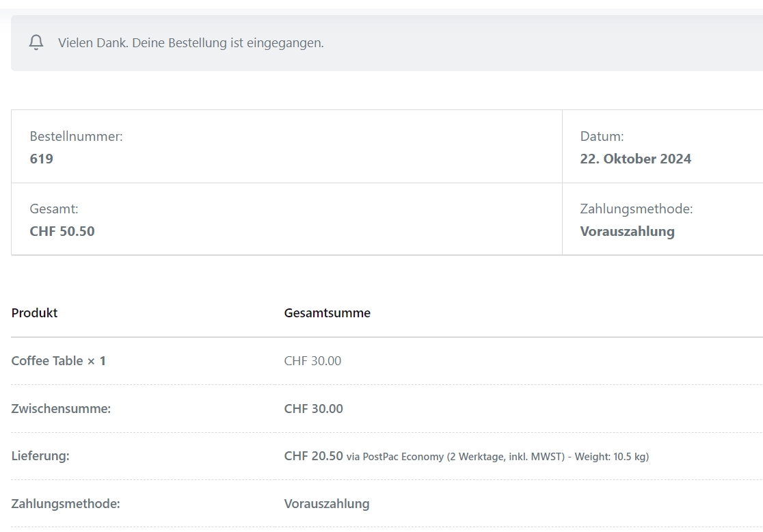Open the Coffee Table product link
Image resolution: width=763 pixels, height=532 pixels.
pyautogui.click(x=47, y=360)
